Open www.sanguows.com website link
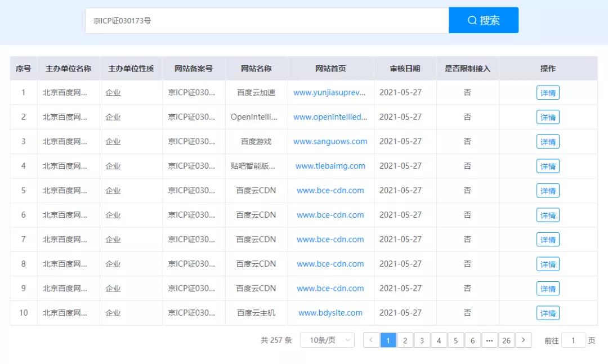 pos(330,141)
